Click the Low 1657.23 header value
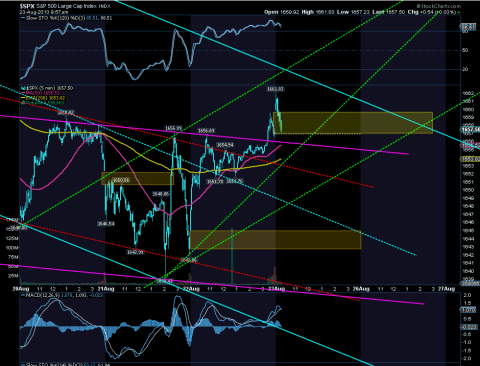 353,12
